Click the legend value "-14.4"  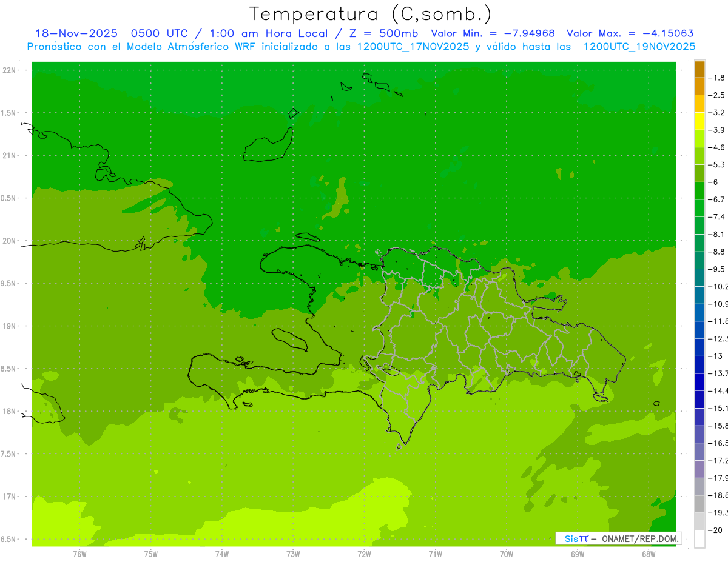717,390
